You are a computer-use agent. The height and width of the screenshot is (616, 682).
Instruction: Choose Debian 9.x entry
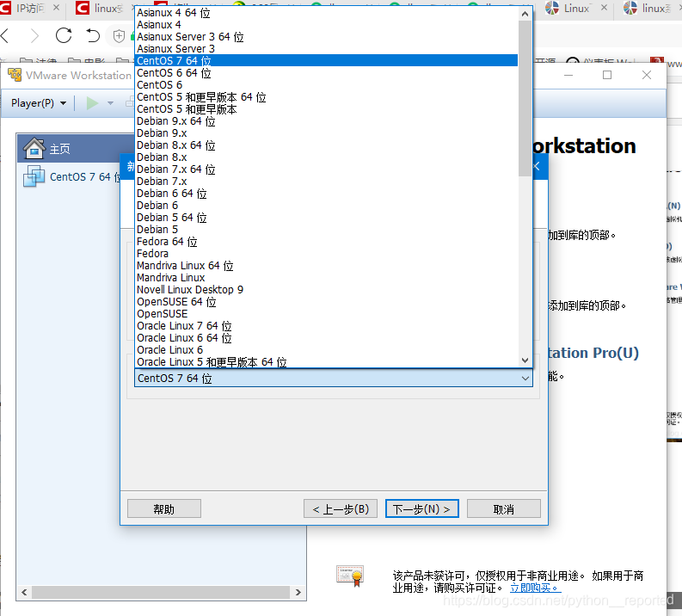tap(326, 133)
